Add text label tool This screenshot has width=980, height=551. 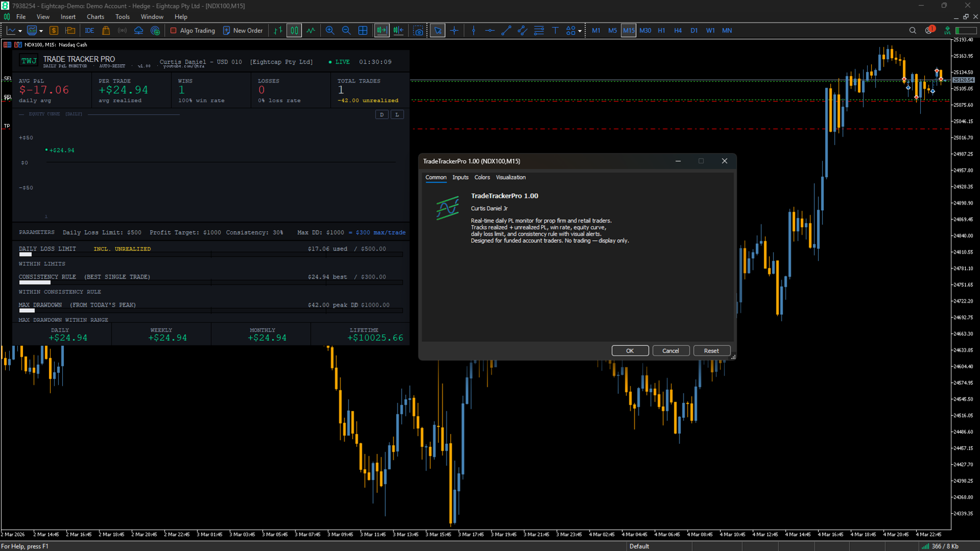(555, 31)
